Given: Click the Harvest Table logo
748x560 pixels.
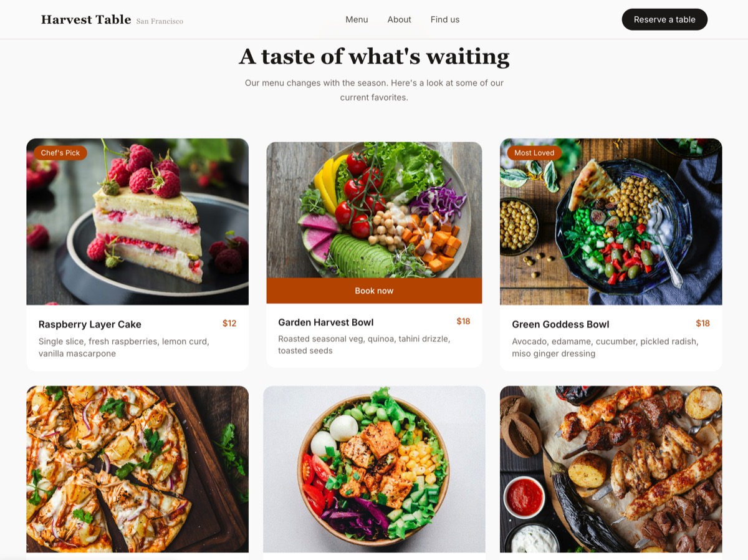Looking at the screenshot, I should tap(86, 20).
